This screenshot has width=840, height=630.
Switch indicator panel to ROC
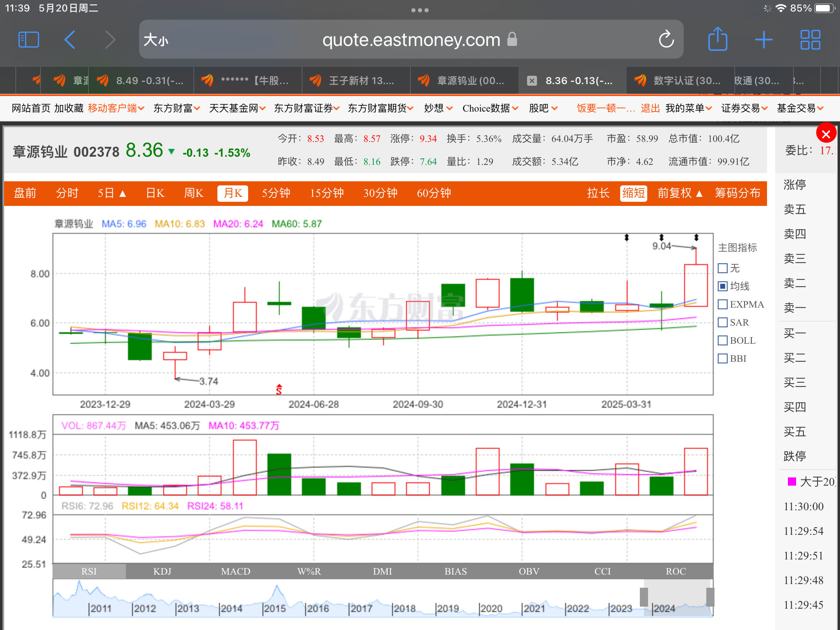pyautogui.click(x=676, y=571)
